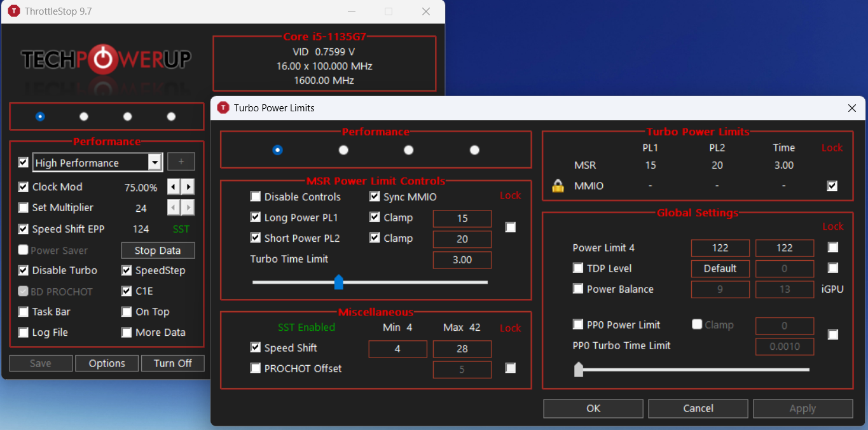Image resolution: width=868 pixels, height=430 pixels.
Task: Click the Turbo Time Limit slider handle
Action: [339, 282]
